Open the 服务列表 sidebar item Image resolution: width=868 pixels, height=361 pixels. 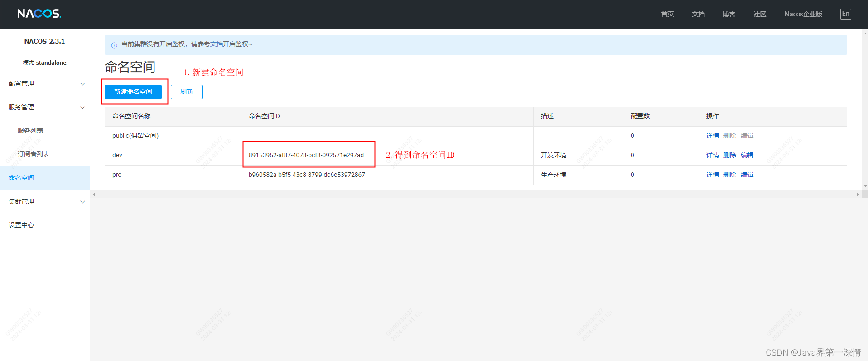[x=30, y=131]
